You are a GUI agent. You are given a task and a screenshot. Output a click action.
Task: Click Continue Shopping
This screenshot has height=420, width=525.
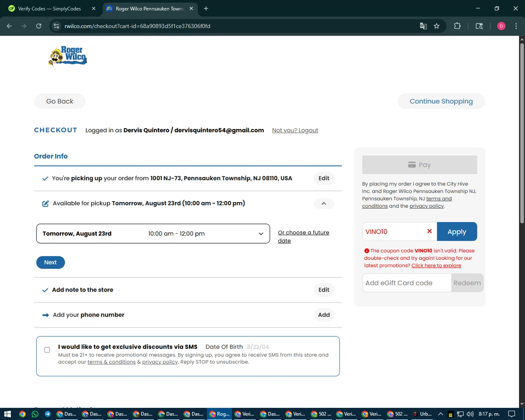[441, 101]
